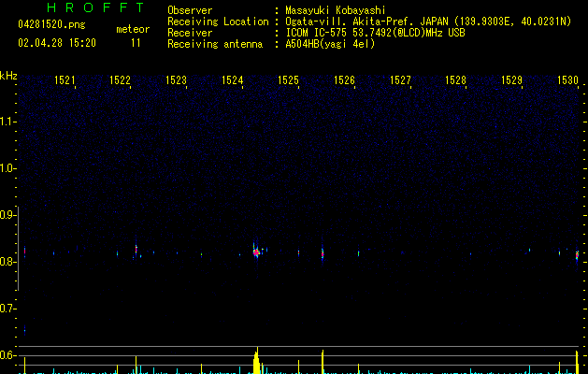Click the 1.1 kHz frequency label
588x374 pixels.
coord(7,122)
